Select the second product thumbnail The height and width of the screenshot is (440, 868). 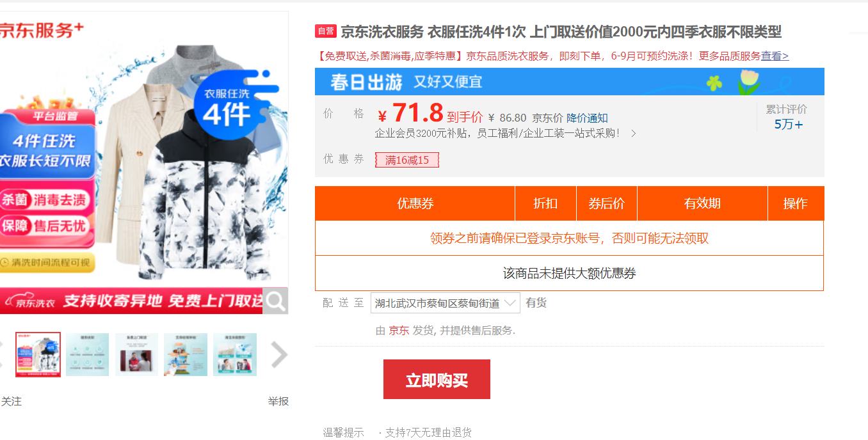point(88,354)
